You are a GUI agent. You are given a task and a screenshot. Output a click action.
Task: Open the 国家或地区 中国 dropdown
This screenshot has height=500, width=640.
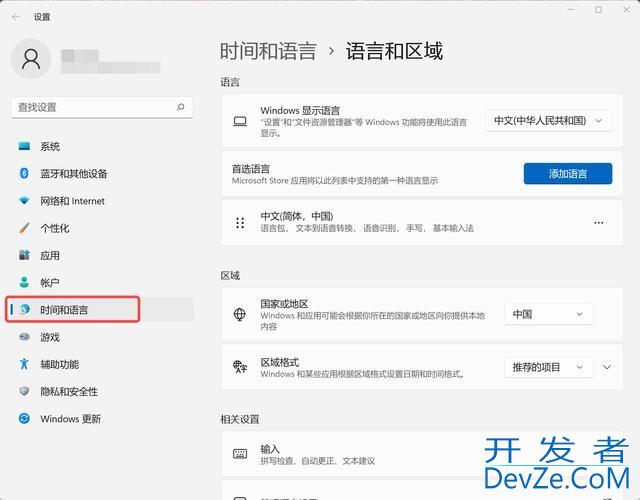click(548, 314)
